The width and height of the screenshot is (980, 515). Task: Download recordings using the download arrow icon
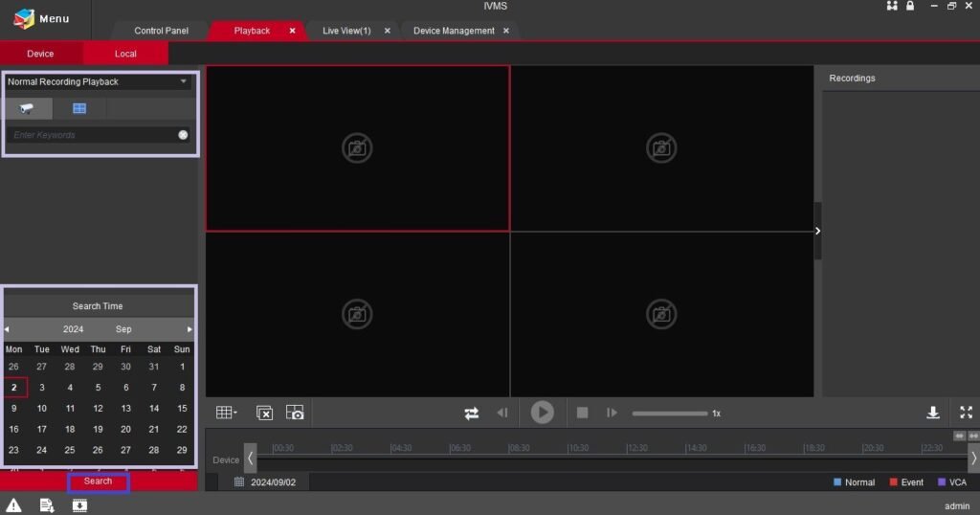click(x=933, y=413)
